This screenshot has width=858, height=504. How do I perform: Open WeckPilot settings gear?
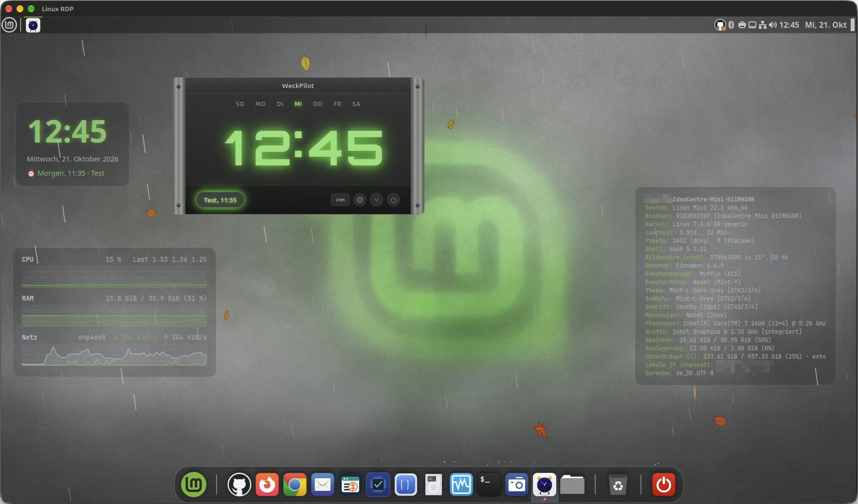(360, 200)
